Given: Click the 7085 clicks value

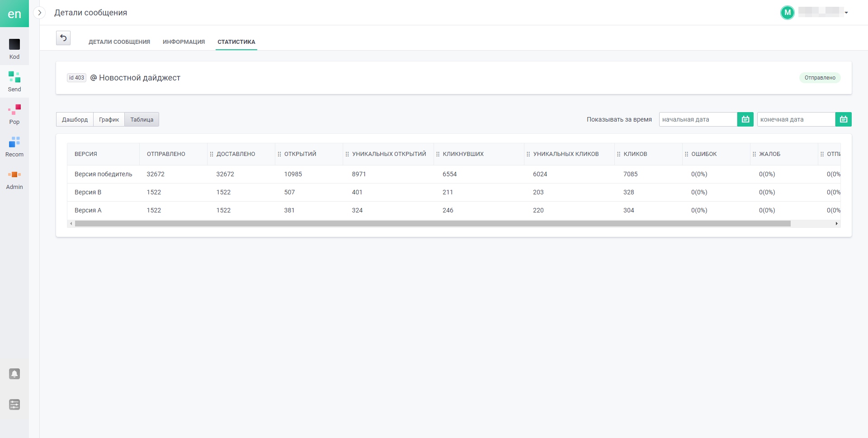Looking at the screenshot, I should (x=631, y=174).
